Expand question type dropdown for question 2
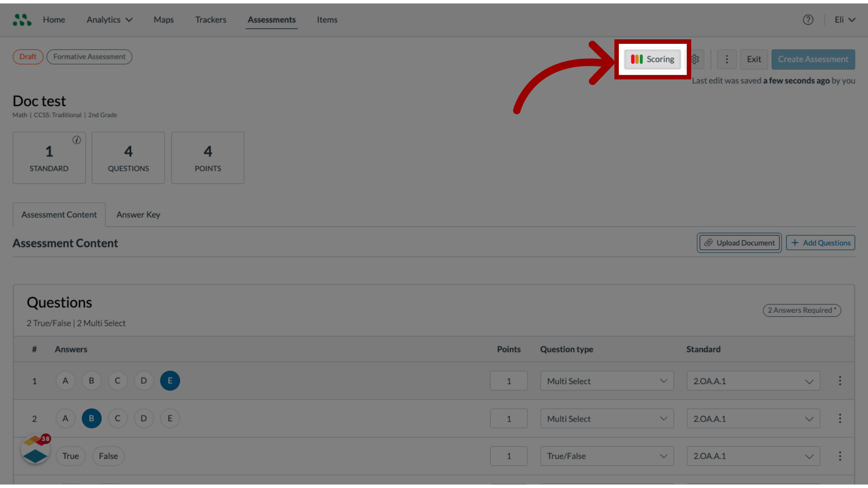Screen dimensions: 868x488 [664, 418]
